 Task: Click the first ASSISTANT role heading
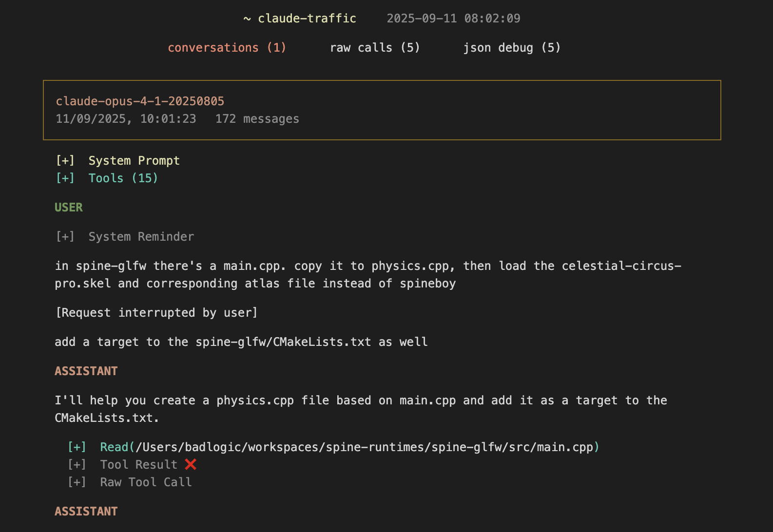[x=86, y=371]
